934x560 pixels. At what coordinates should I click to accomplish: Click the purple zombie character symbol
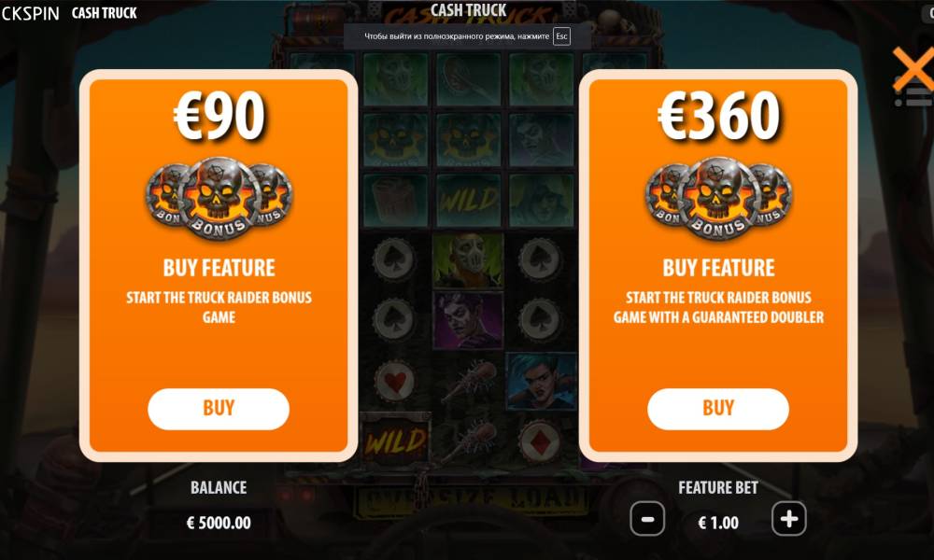point(468,320)
